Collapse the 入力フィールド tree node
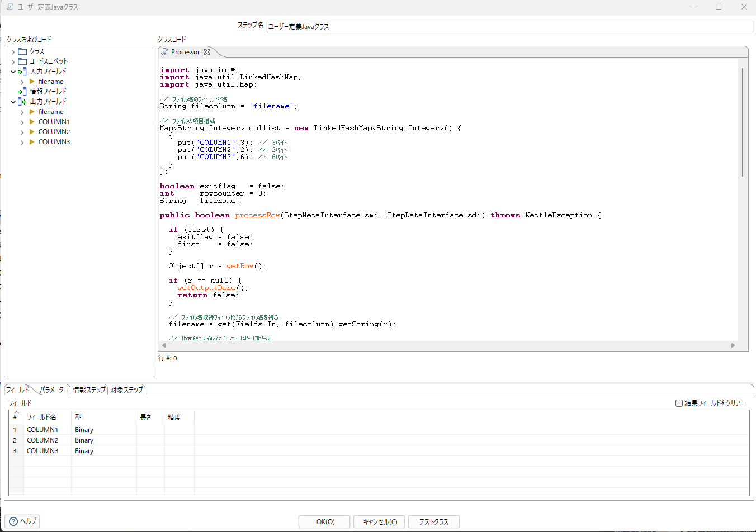 pos(13,72)
